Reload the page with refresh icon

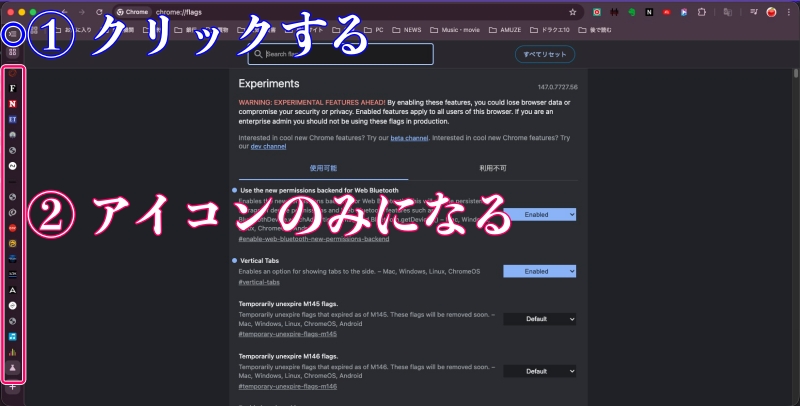(x=98, y=12)
